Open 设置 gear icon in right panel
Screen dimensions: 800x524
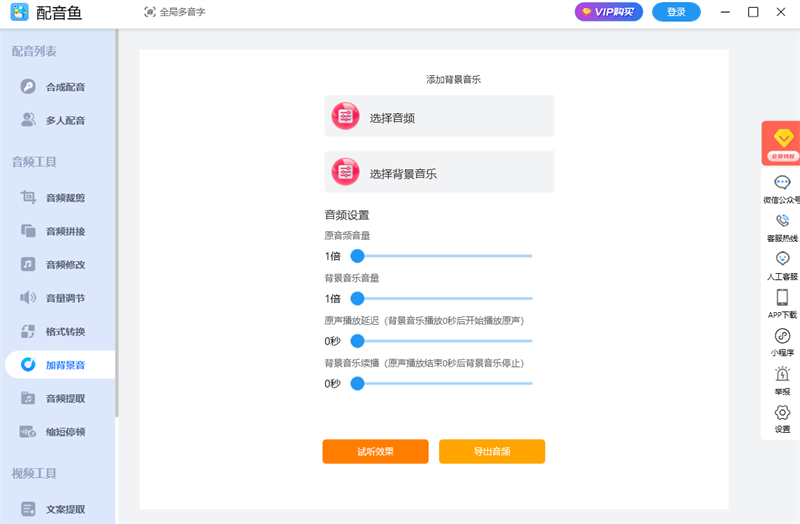(782, 412)
